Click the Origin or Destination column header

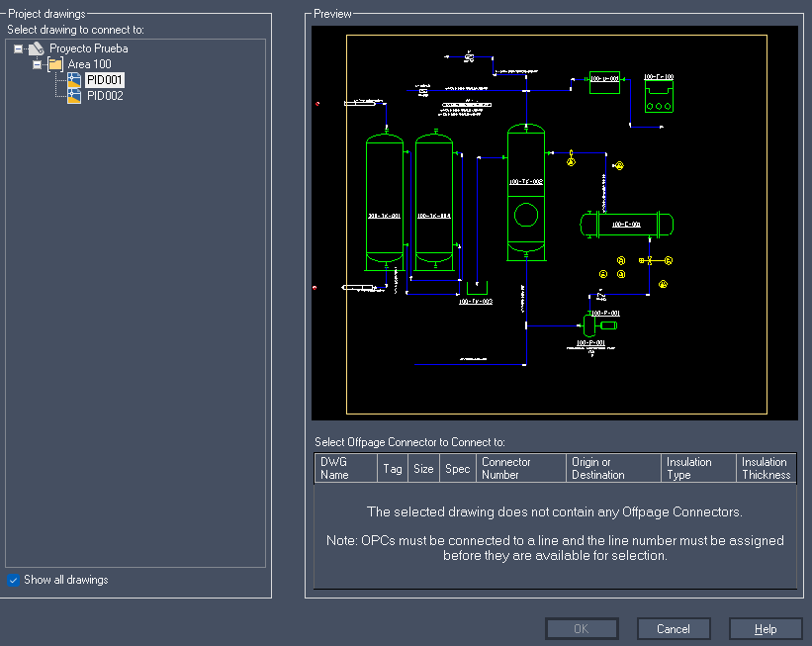click(613, 468)
